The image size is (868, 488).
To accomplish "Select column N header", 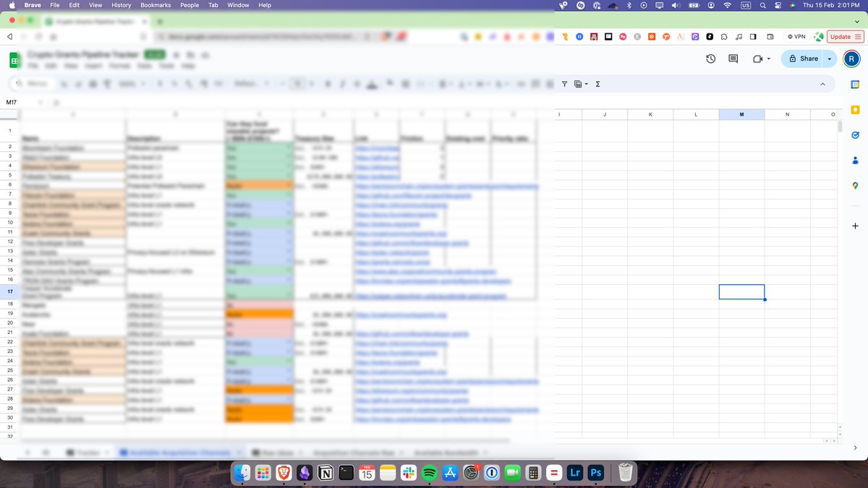I will tap(787, 114).
